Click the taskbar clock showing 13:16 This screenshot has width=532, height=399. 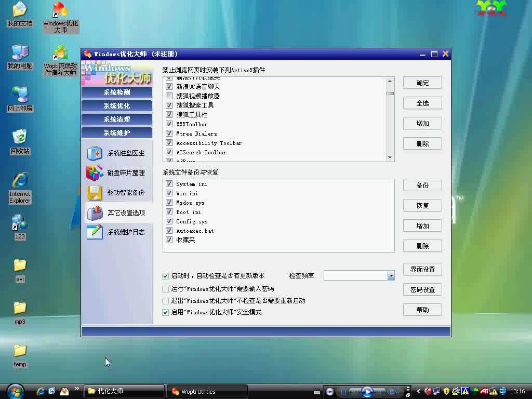517,392
